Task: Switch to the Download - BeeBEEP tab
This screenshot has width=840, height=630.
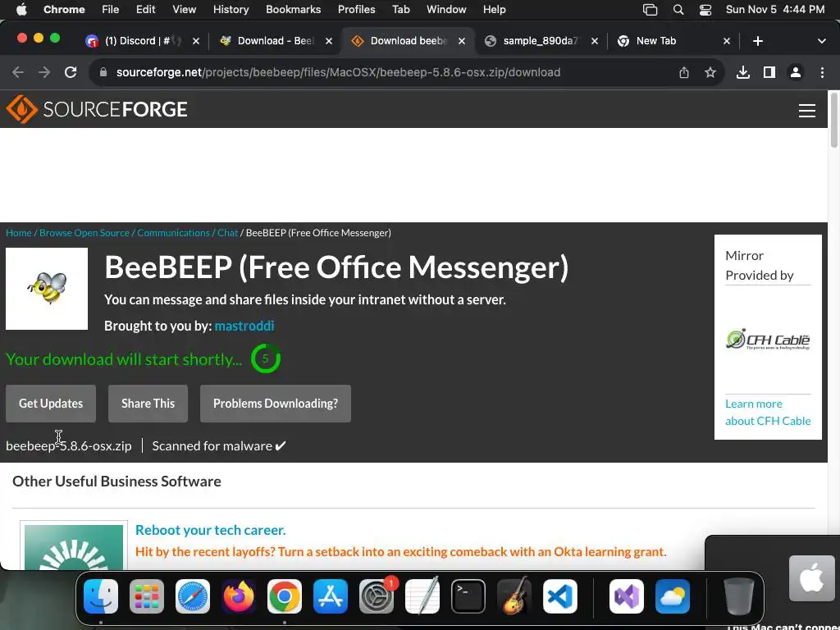Action: pyautogui.click(x=276, y=41)
